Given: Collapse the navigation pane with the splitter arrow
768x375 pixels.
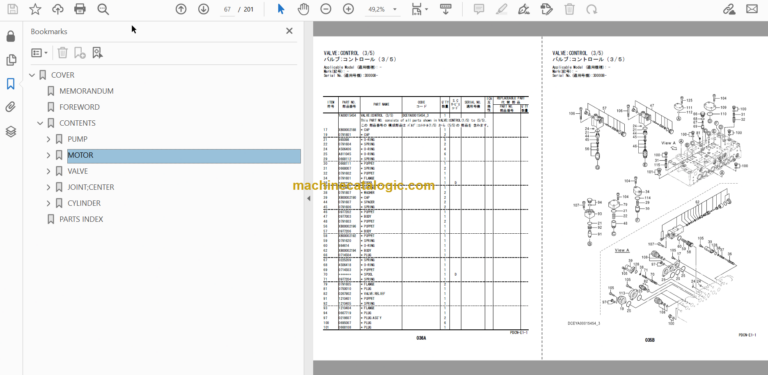Looking at the screenshot, I should tap(309, 198).
